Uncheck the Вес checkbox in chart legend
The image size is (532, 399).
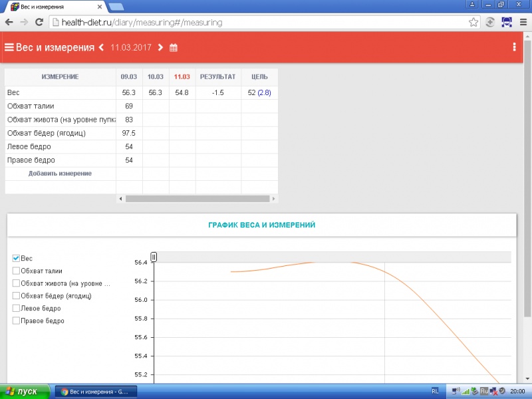point(17,258)
